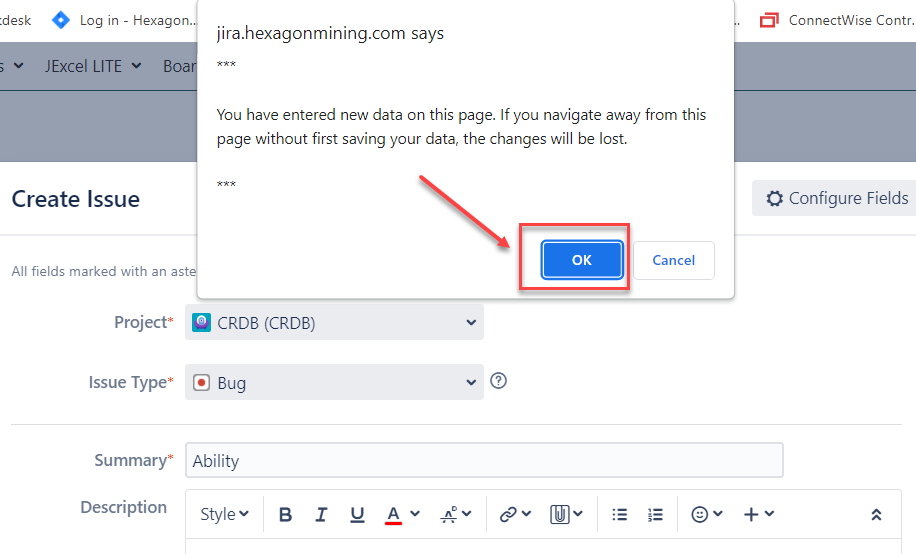The height and width of the screenshot is (554, 916).
Task: Apply underline formatting in description
Action: (x=357, y=514)
